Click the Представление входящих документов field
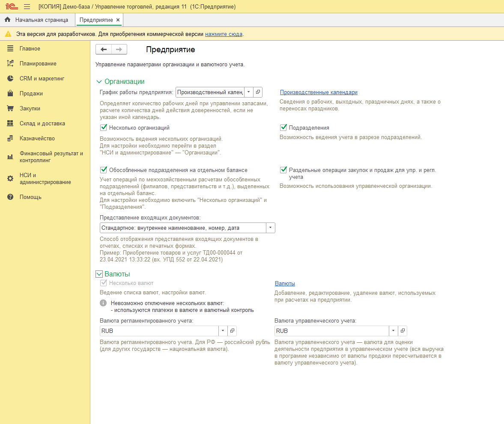The width and height of the screenshot is (504, 424). (x=183, y=228)
